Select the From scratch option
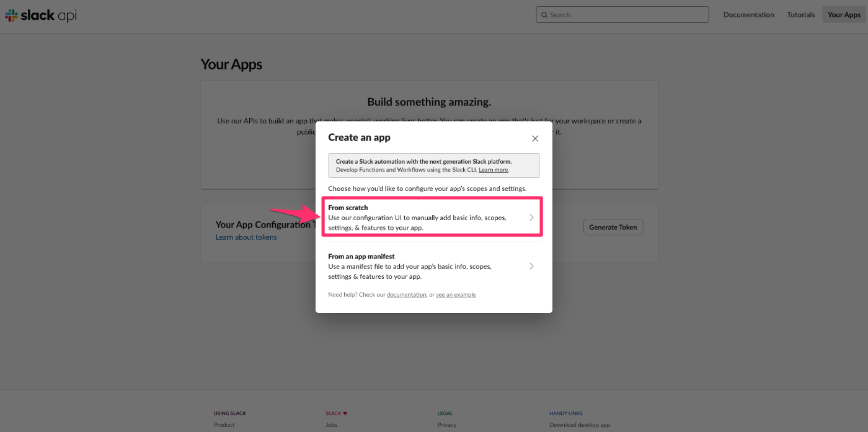Image resolution: width=868 pixels, height=432 pixels. click(x=432, y=217)
